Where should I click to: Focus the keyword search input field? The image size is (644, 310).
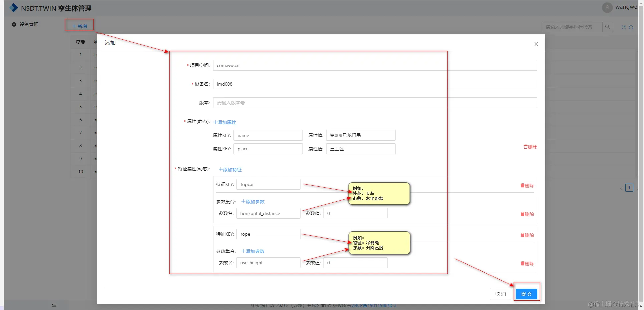572,27
